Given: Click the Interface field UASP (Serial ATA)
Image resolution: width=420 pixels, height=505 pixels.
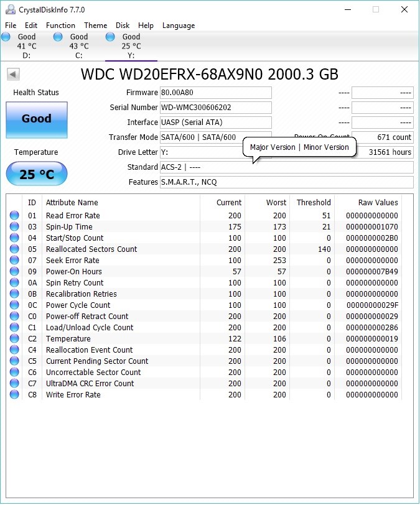Looking at the screenshot, I should click(216, 123).
